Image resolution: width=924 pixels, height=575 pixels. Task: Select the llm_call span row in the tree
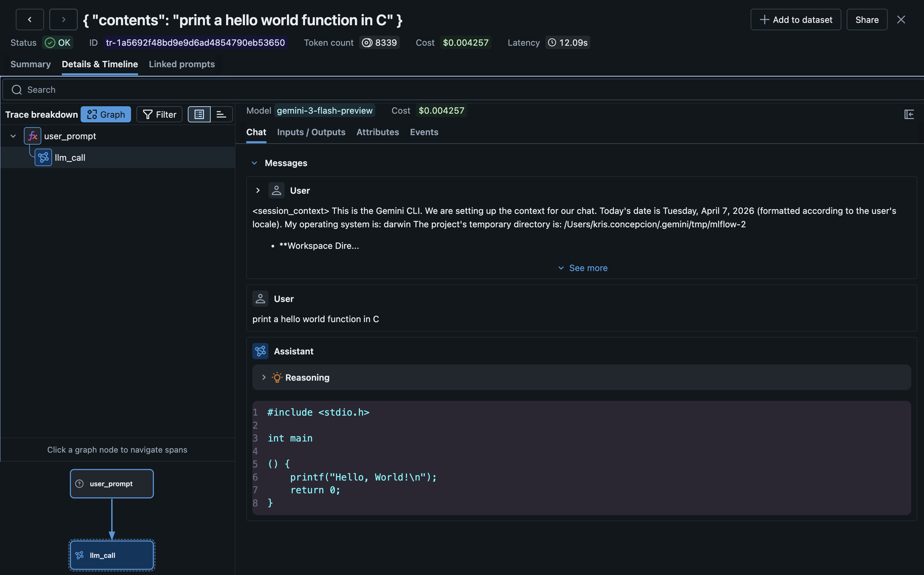click(x=118, y=157)
